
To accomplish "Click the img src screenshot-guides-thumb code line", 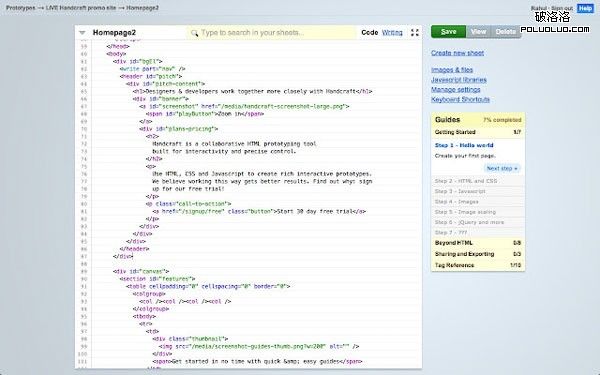I will [x=259, y=346].
